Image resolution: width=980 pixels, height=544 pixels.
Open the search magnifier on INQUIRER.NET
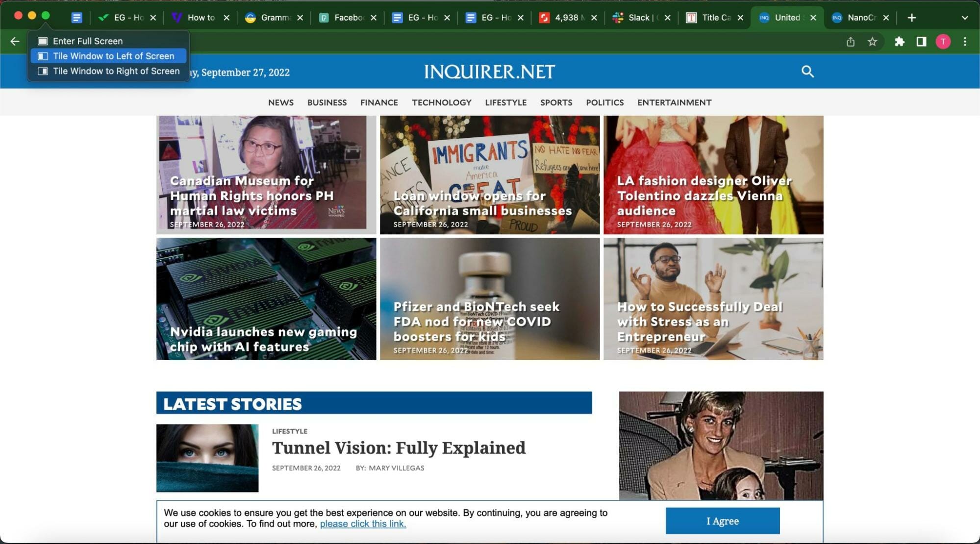click(807, 72)
